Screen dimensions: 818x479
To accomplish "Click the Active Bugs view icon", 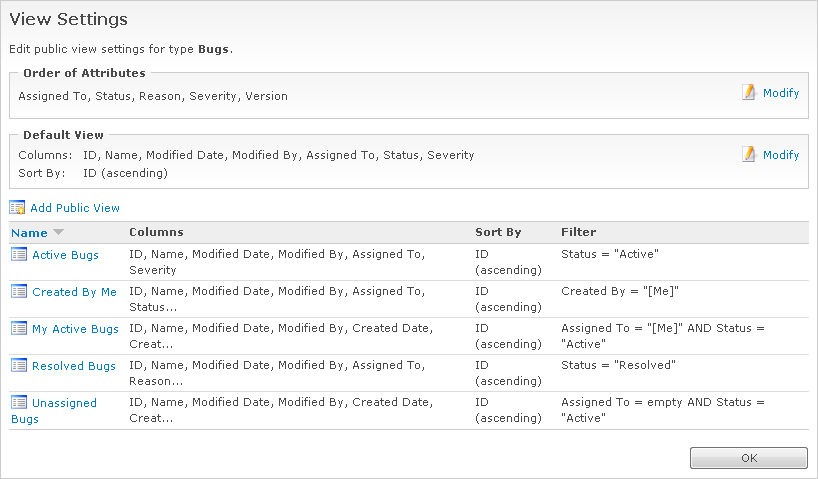I will pos(19,255).
